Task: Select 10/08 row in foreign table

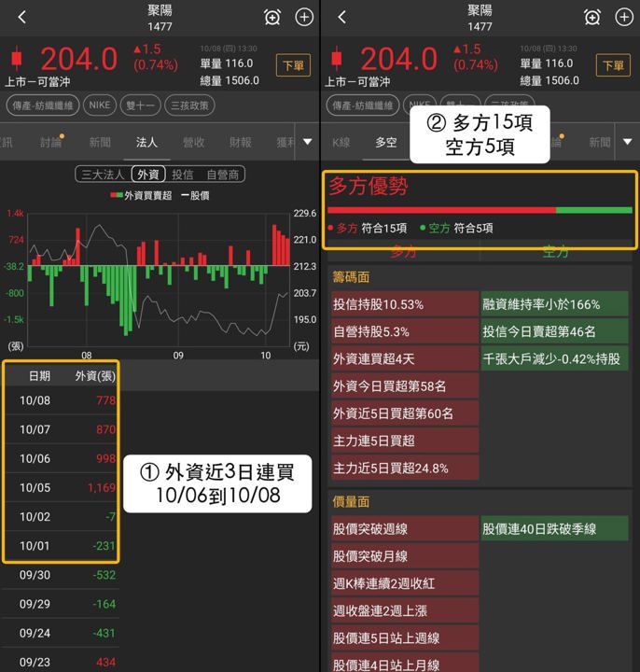Action: pos(61,400)
